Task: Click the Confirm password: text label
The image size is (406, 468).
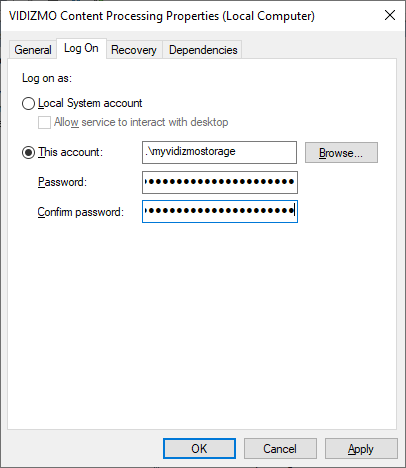Action: [81, 212]
